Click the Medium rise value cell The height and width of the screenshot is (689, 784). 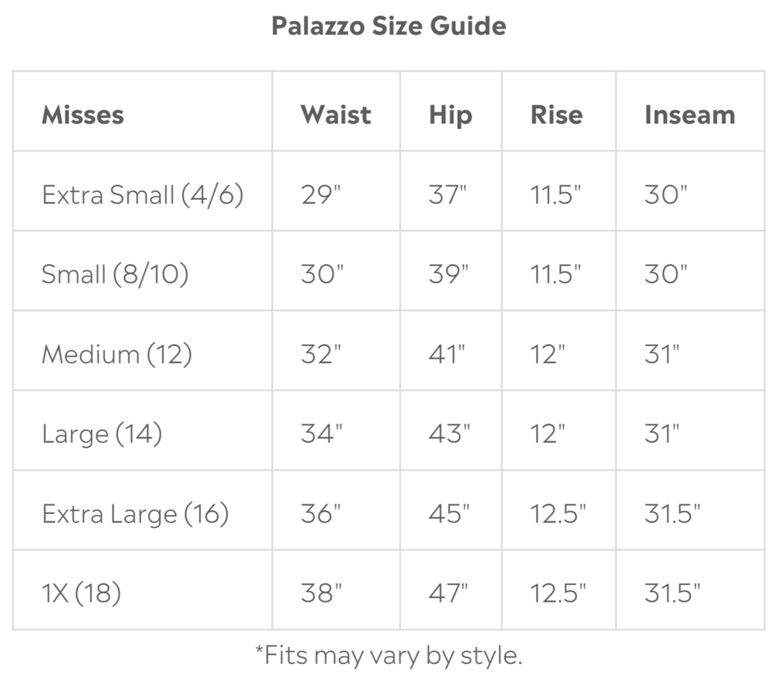click(547, 354)
